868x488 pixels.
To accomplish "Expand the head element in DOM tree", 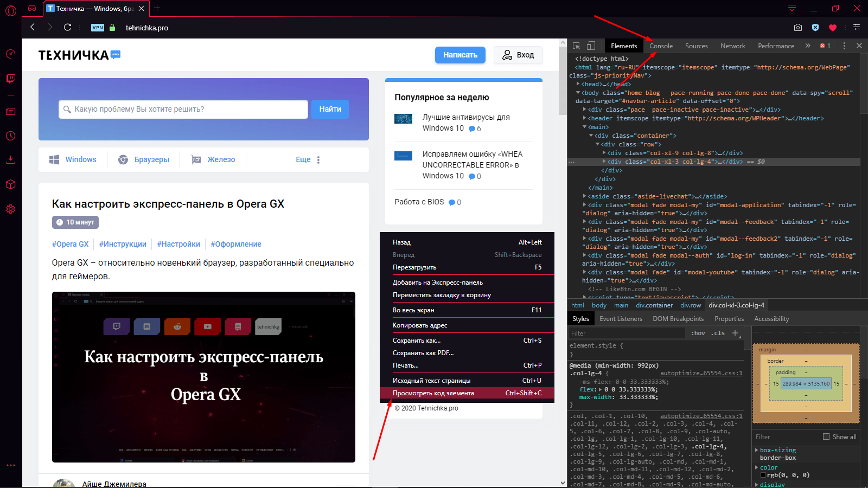I will click(x=578, y=84).
